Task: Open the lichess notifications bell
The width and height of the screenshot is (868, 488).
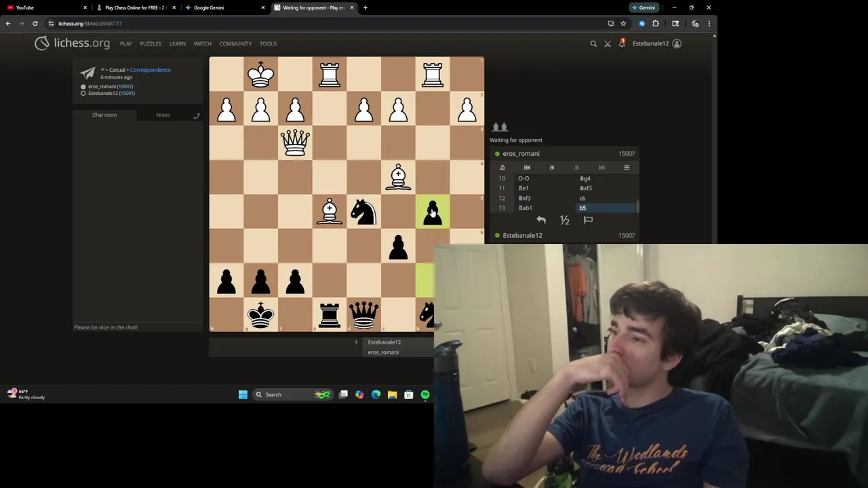Action: (622, 43)
